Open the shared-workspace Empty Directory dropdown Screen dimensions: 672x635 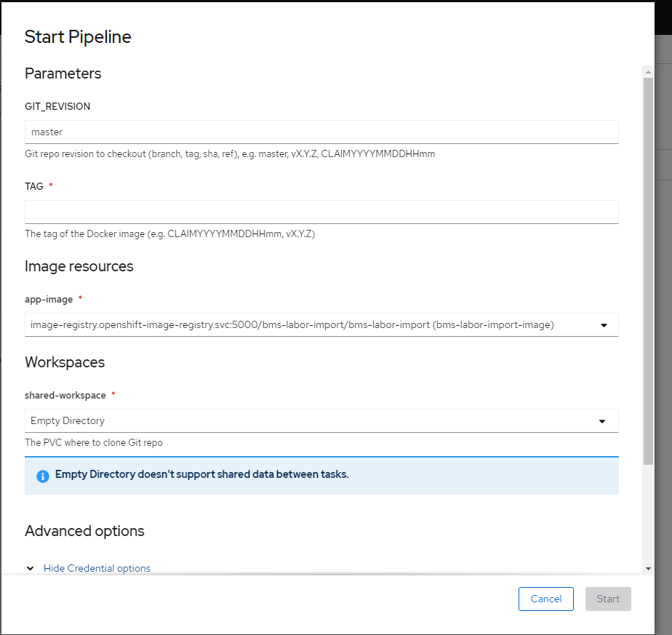pos(321,420)
